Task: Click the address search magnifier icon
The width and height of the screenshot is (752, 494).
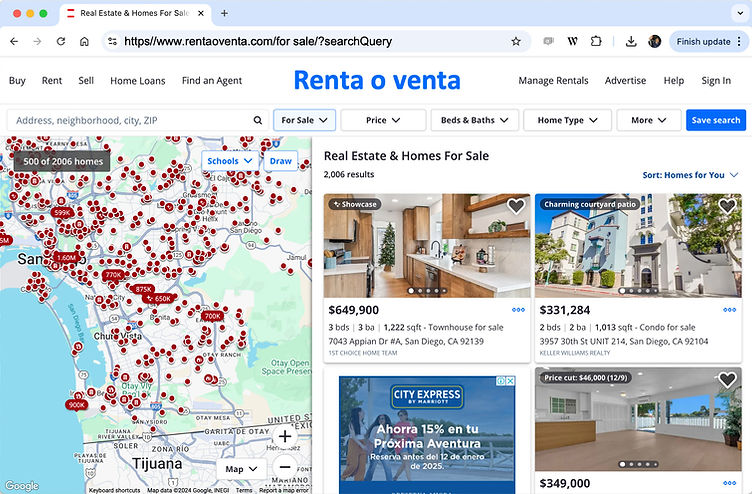Action: tap(258, 120)
